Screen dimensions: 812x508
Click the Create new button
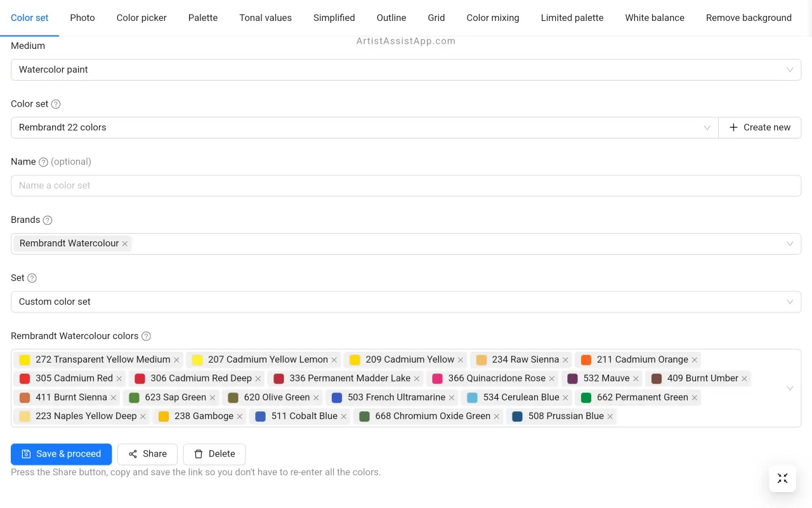pos(760,128)
